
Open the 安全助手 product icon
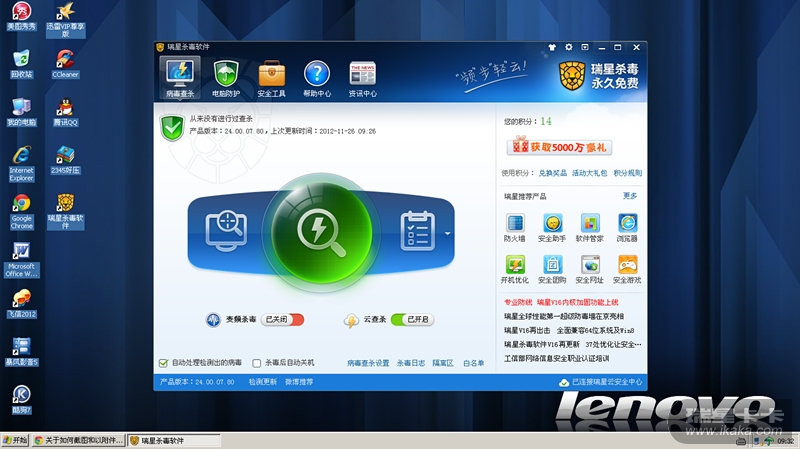(552, 228)
